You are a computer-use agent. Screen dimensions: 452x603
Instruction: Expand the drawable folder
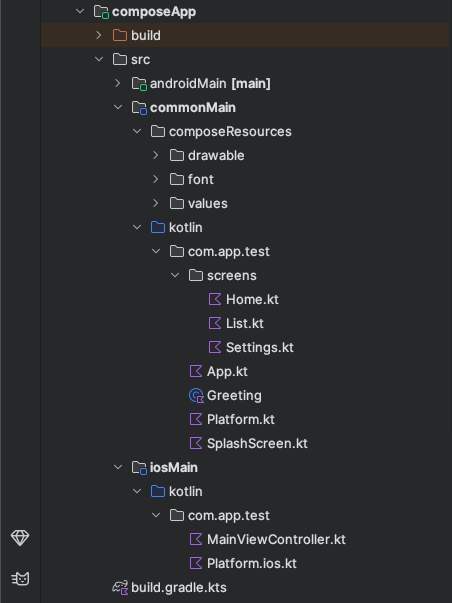pyautogui.click(x=155, y=155)
